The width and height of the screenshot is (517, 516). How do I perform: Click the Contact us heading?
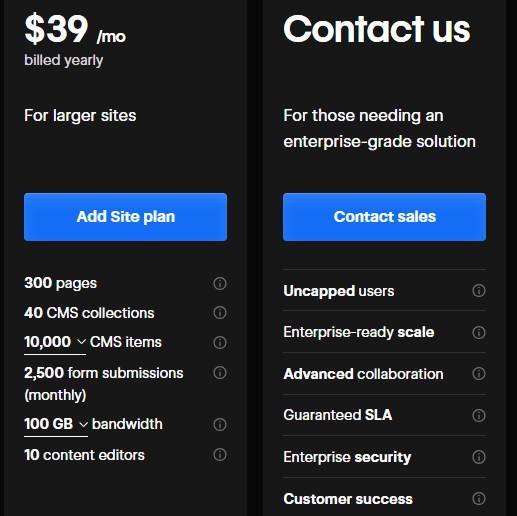click(x=377, y=29)
